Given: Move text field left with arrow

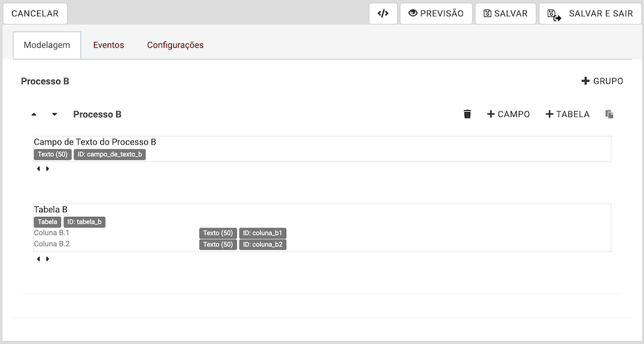Looking at the screenshot, I should pyautogui.click(x=39, y=169).
